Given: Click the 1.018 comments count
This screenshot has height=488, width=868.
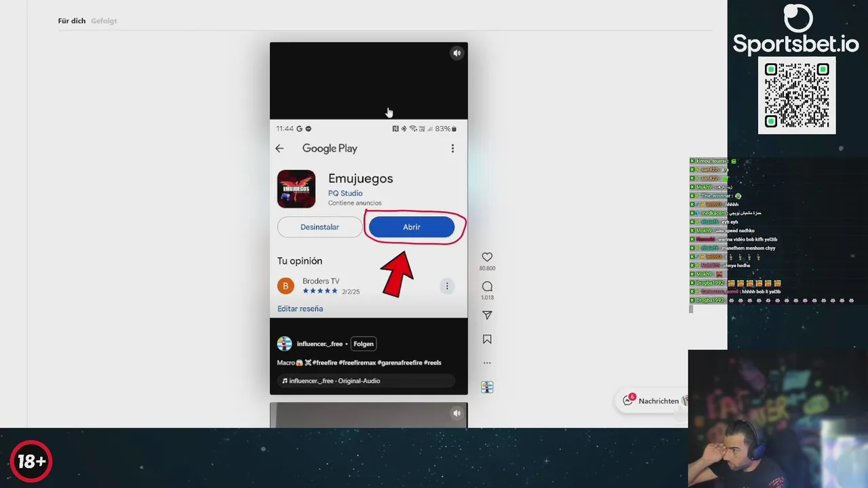Looking at the screenshot, I should point(487,298).
